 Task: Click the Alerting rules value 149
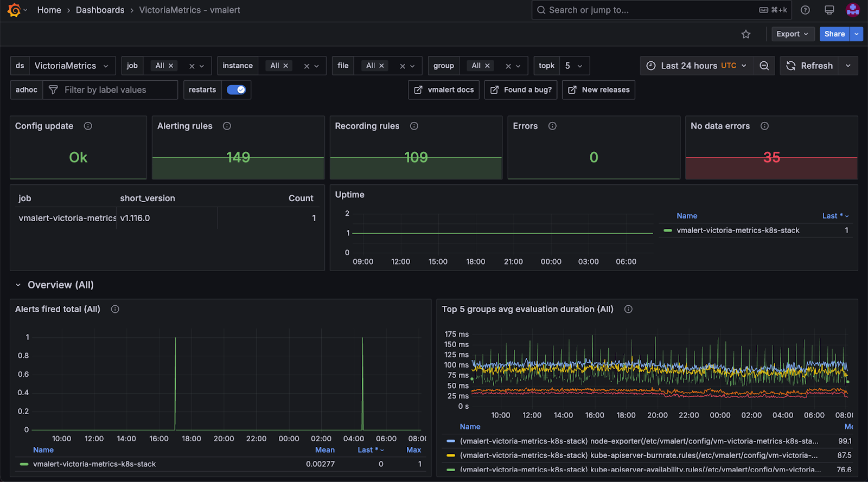(238, 157)
